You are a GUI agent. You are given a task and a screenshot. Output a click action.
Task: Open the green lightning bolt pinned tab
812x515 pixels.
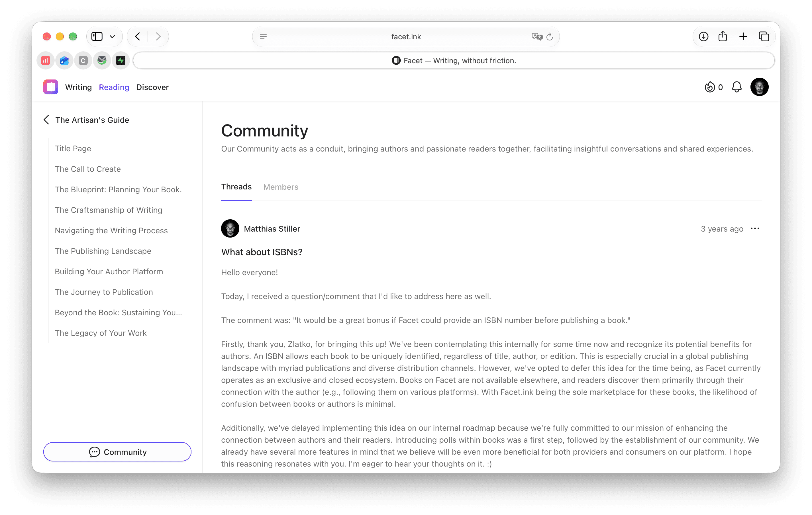(x=121, y=60)
